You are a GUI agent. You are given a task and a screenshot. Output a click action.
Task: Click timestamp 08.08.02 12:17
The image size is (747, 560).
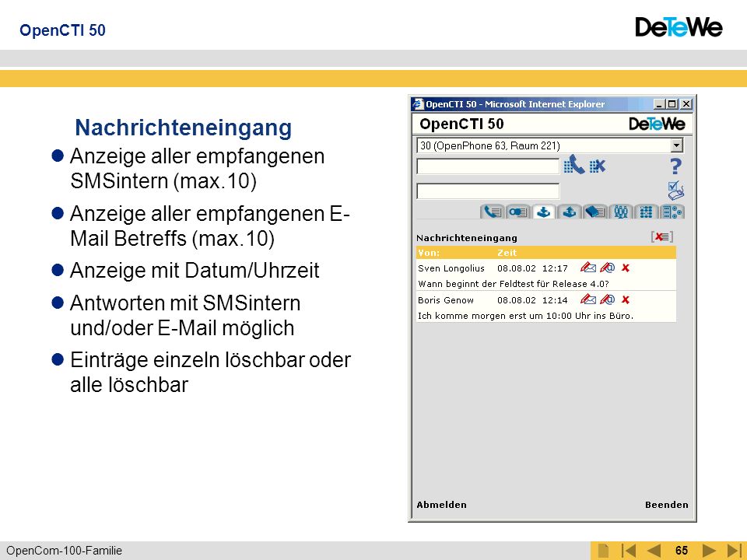coord(532,268)
